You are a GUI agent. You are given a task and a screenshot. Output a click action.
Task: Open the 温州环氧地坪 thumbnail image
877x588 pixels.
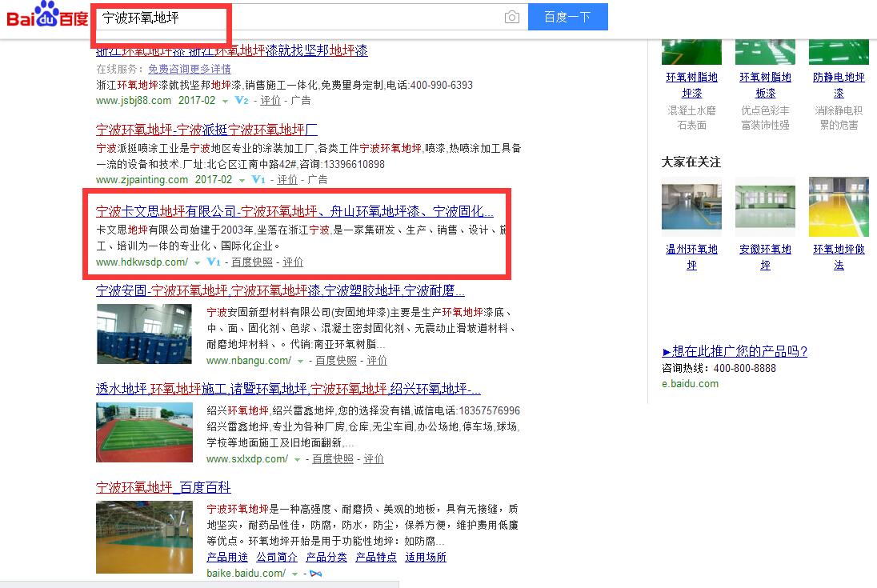pos(692,203)
